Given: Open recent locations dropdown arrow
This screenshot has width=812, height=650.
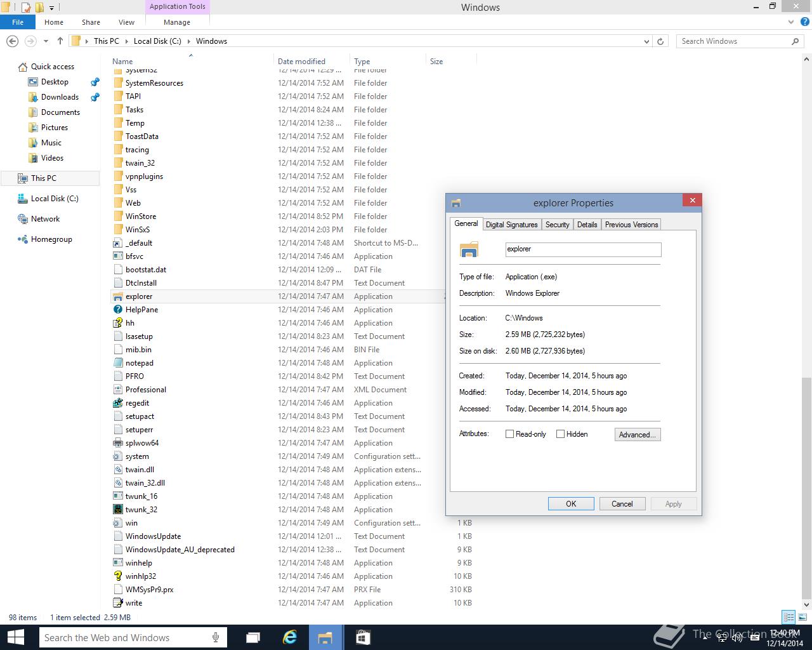Looking at the screenshot, I should (46, 41).
